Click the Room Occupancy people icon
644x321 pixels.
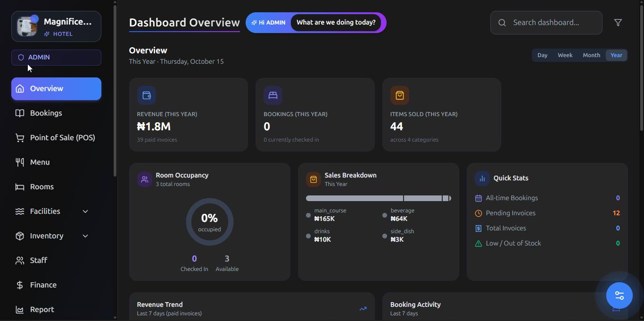[x=145, y=179]
